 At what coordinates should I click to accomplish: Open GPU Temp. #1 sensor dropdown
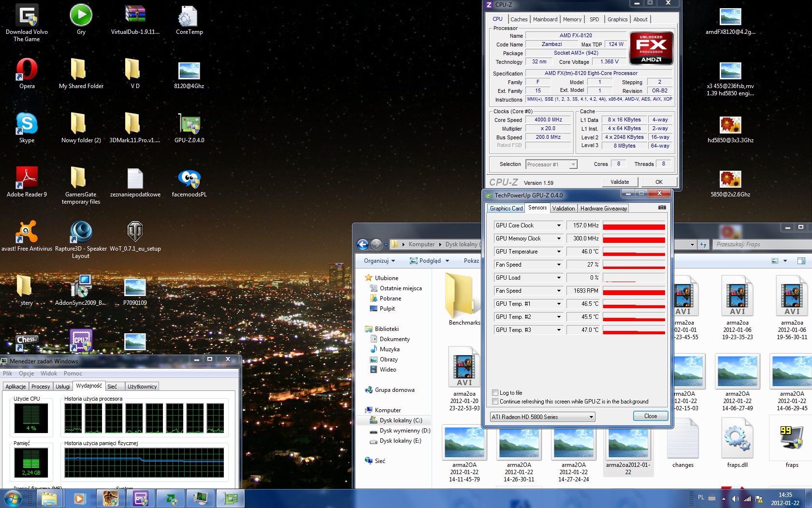coord(559,304)
